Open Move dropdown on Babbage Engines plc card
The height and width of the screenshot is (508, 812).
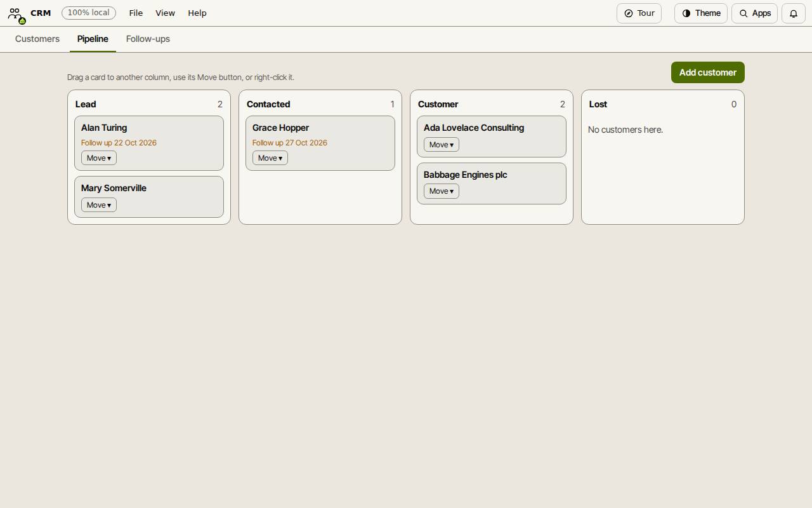[x=442, y=191]
